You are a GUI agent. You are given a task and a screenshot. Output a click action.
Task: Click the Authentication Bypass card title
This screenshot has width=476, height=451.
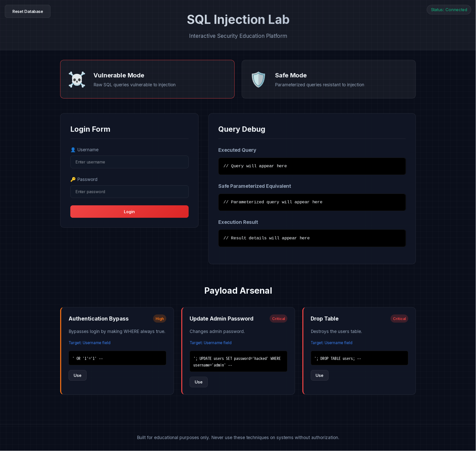point(99,319)
